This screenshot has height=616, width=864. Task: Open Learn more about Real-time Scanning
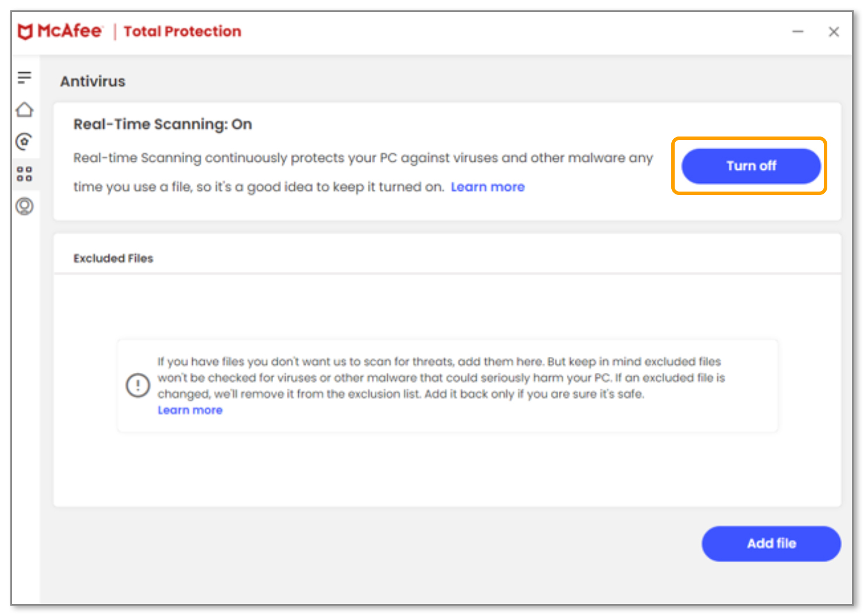pos(487,186)
